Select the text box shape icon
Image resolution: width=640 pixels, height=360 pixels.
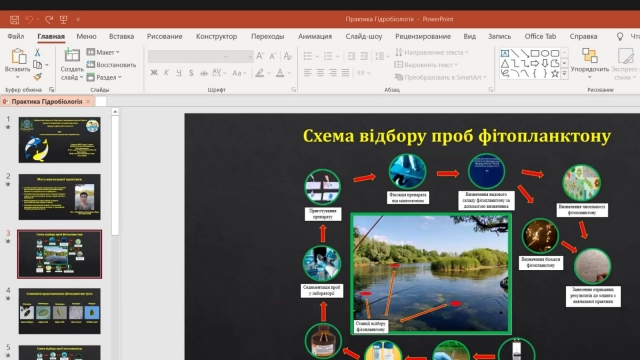pos(505,53)
